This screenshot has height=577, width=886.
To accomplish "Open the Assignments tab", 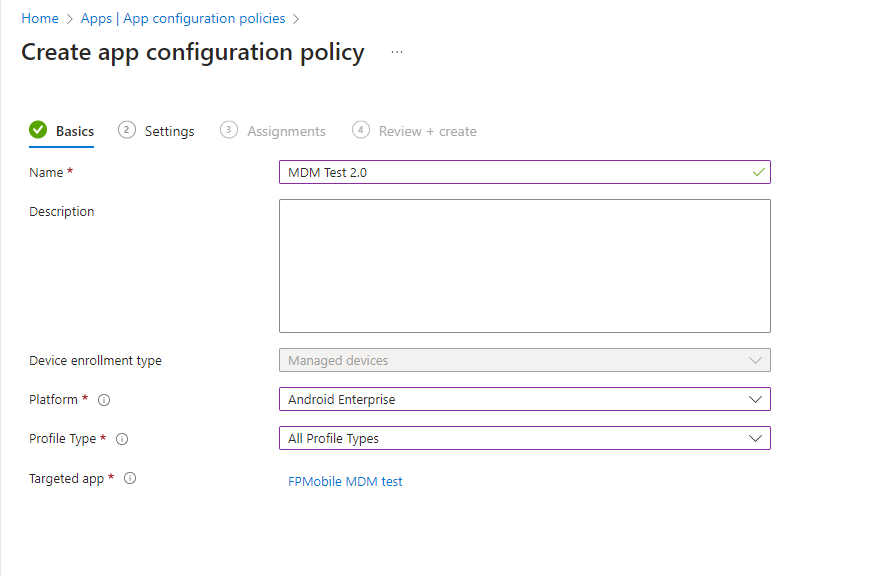I will (286, 131).
